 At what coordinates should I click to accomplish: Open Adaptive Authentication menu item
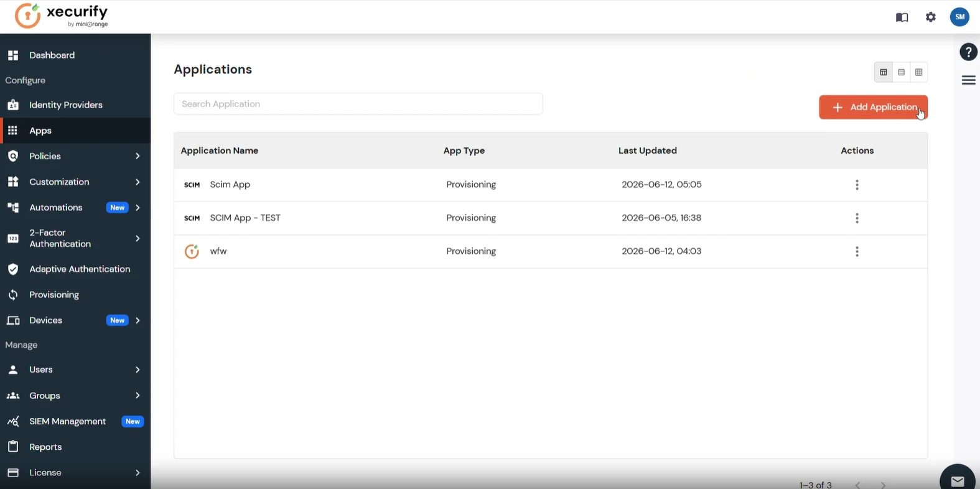click(x=75, y=269)
